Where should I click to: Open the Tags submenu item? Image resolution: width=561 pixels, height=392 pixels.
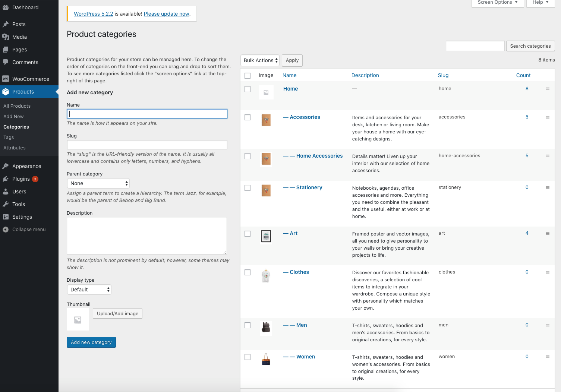click(x=9, y=137)
